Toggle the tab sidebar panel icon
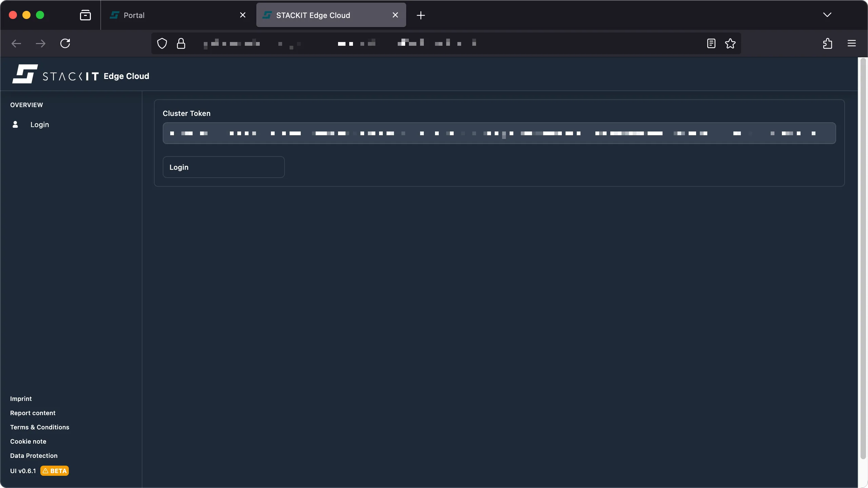This screenshot has height=488, width=868. pos(85,15)
